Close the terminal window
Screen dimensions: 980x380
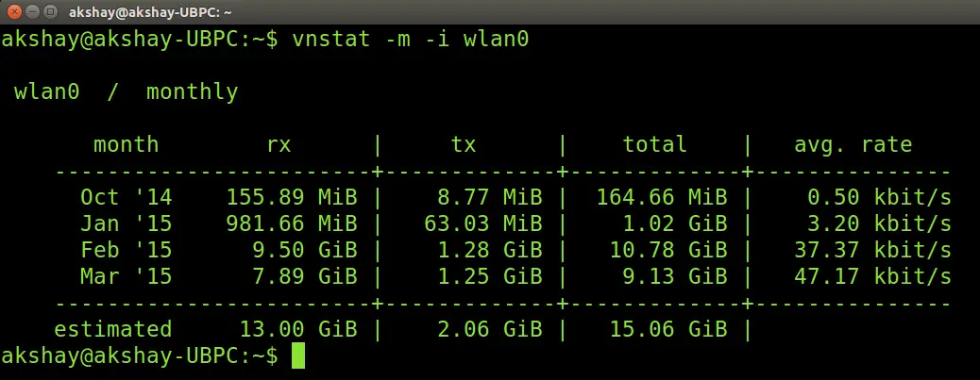click(12, 12)
